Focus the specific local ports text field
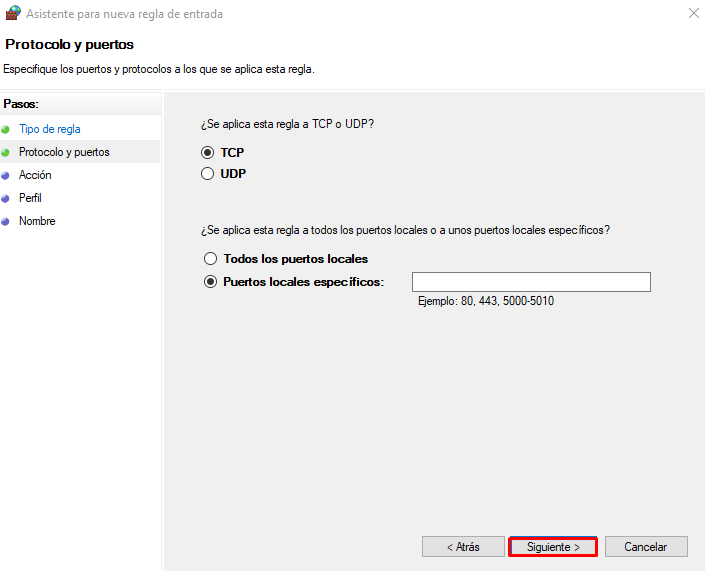705x571 pixels. pos(531,282)
